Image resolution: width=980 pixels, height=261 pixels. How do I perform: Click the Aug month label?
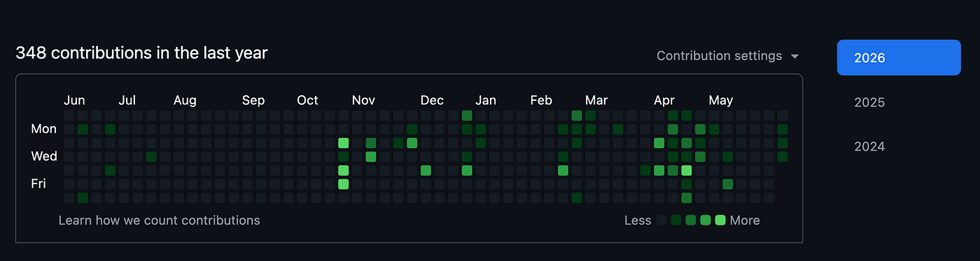click(x=185, y=100)
